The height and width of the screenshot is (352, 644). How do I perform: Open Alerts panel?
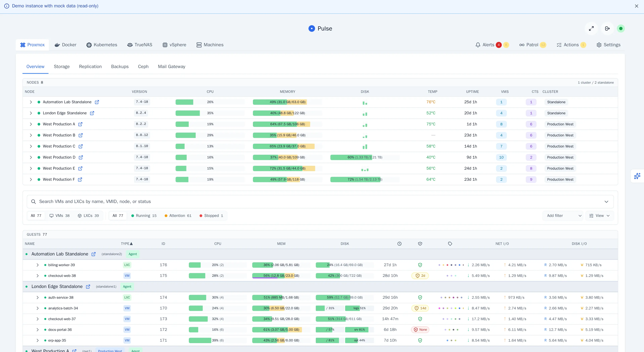[x=492, y=45]
